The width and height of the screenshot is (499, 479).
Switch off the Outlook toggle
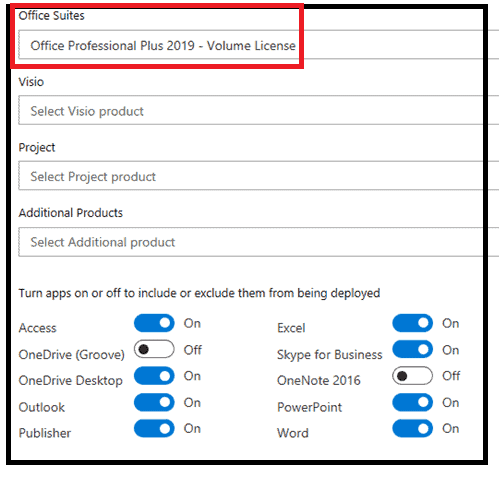154,402
